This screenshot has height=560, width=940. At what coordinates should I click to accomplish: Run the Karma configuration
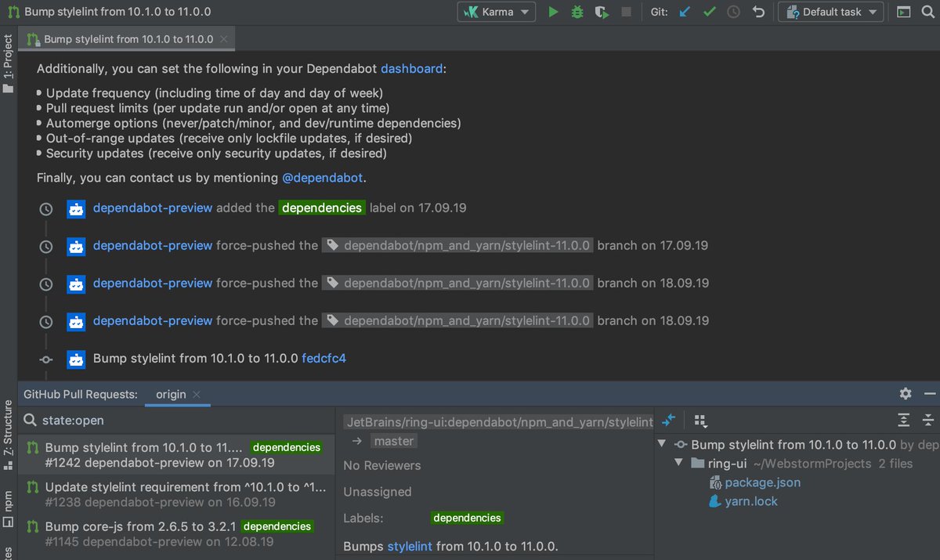pyautogui.click(x=553, y=12)
